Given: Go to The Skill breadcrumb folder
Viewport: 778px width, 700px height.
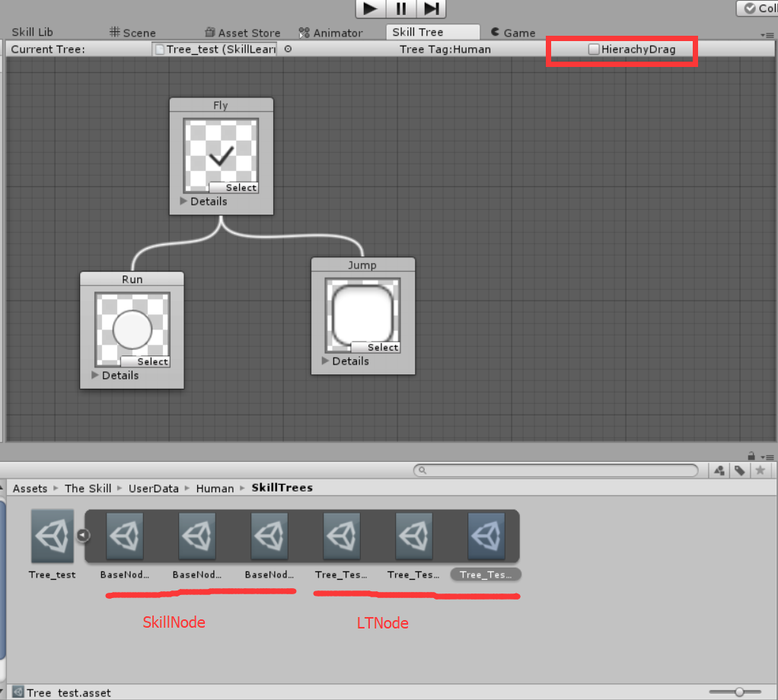Looking at the screenshot, I should pos(88,488).
